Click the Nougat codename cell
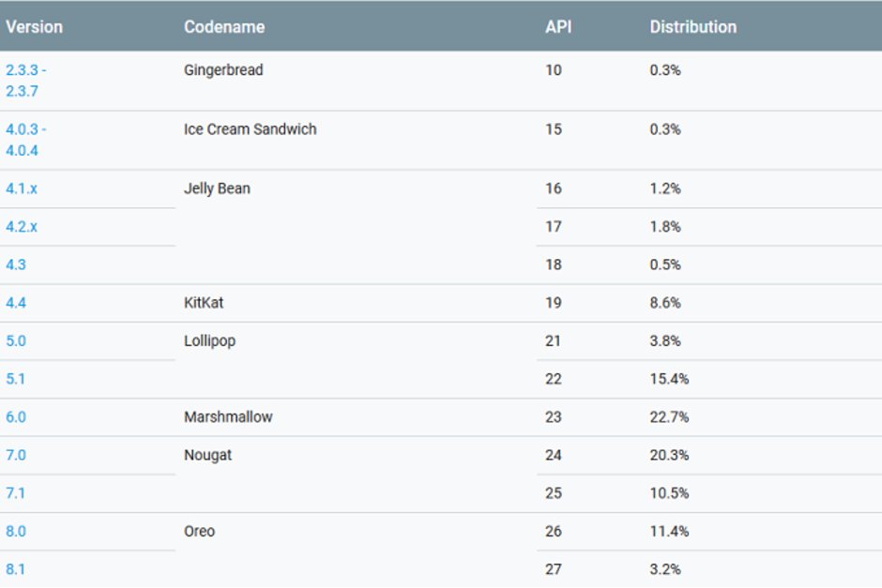 pyautogui.click(x=208, y=455)
